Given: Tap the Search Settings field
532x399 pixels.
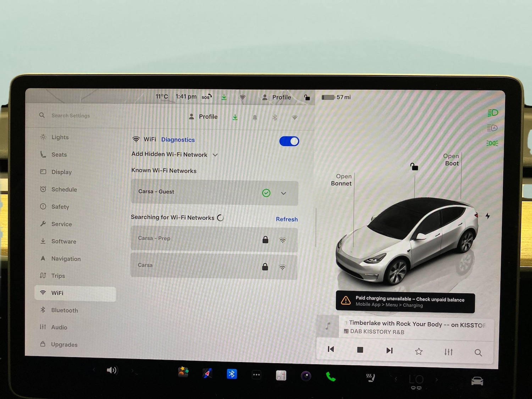Looking at the screenshot, I should click(71, 115).
